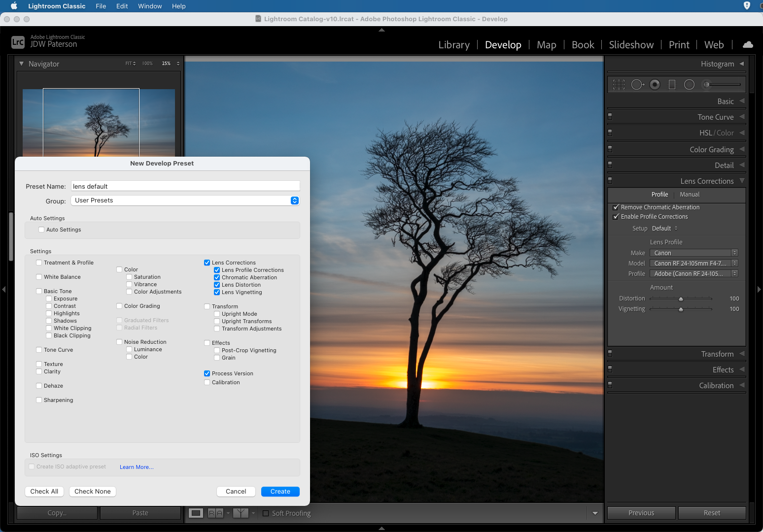Select the Crop Overlay tool icon
Image resolution: width=763 pixels, height=532 pixels.
click(x=619, y=85)
